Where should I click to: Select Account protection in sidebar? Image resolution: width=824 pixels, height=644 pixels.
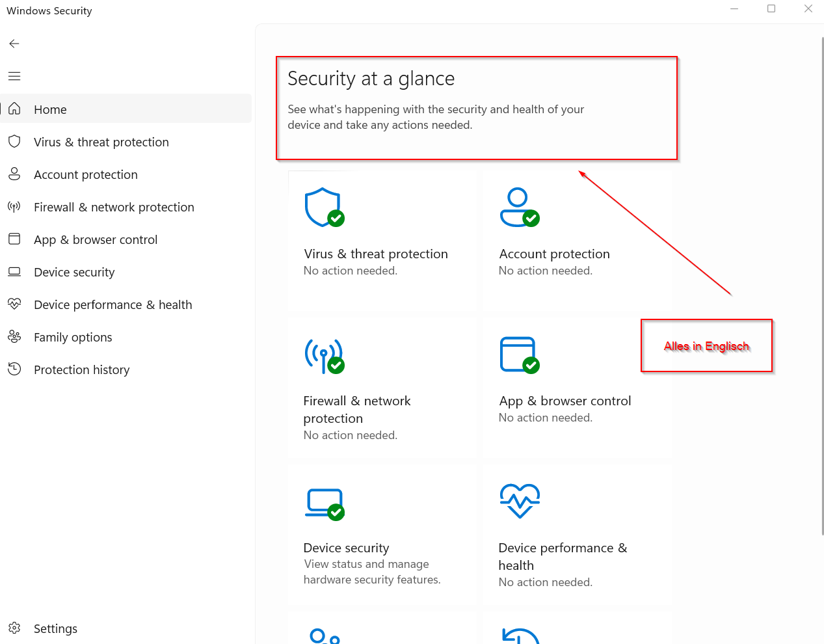pyautogui.click(x=85, y=174)
